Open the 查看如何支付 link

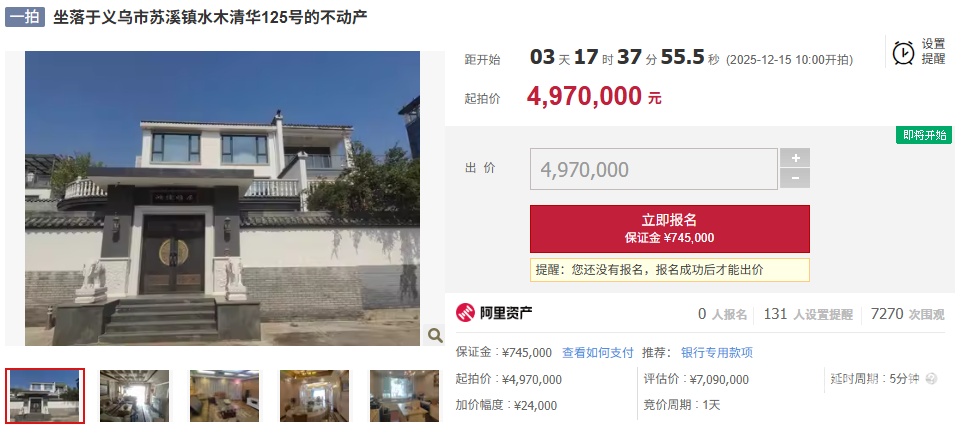[x=597, y=352]
